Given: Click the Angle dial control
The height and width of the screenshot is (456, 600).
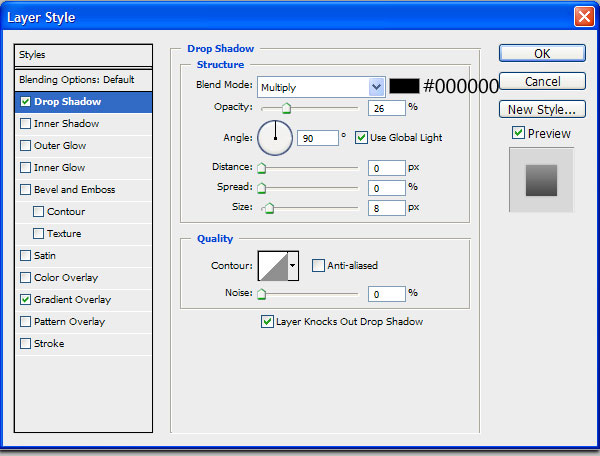Looking at the screenshot, I should coord(275,138).
